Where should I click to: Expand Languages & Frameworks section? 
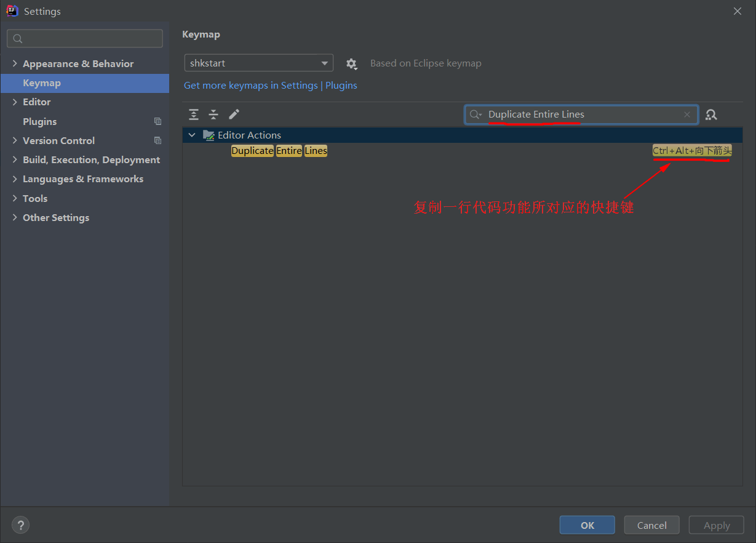15,179
